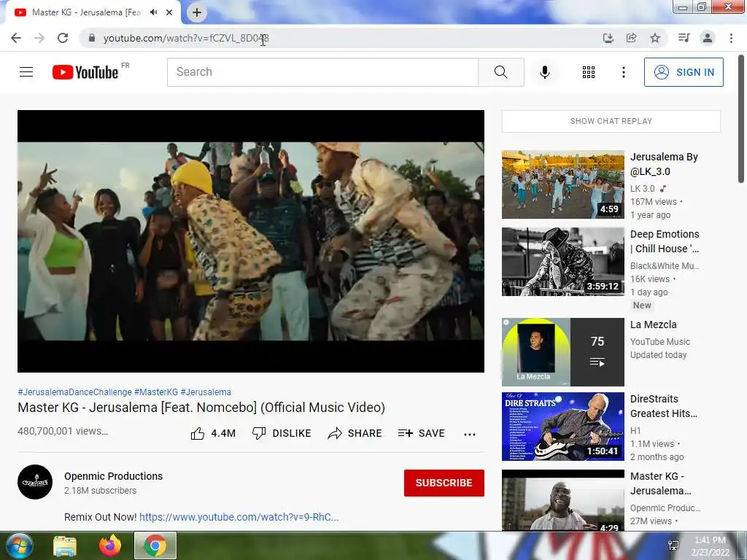This screenshot has height=560, width=747.
Task: Open LK 3.0 channel name
Action: [642, 189]
